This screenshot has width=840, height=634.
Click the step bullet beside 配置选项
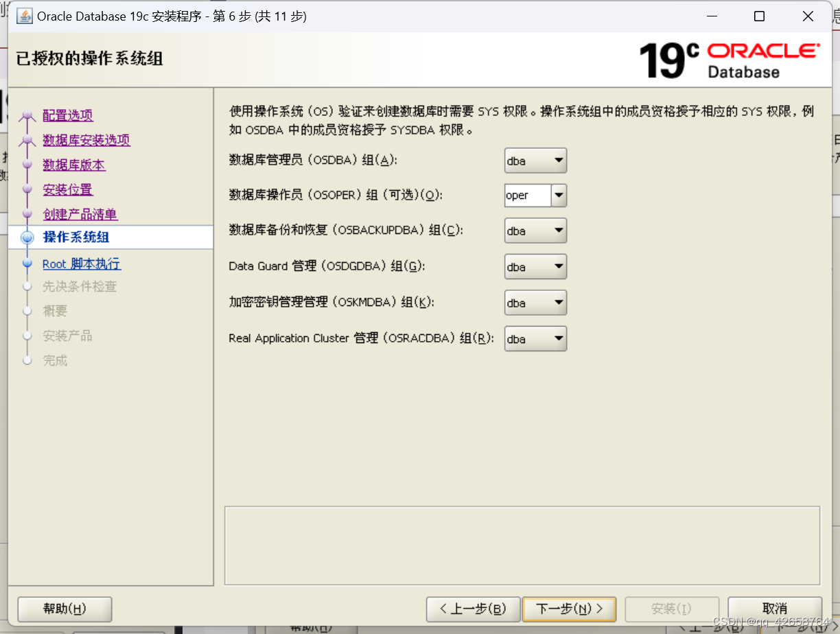coord(27,116)
